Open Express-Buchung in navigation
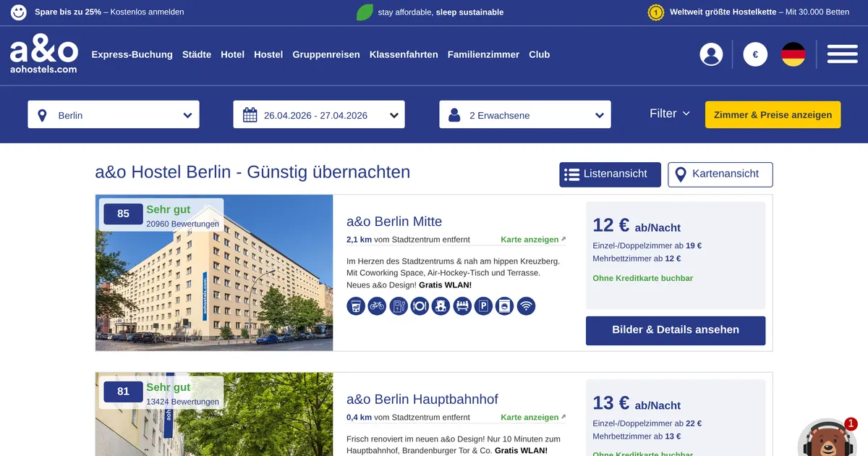The image size is (868, 456). pyautogui.click(x=132, y=54)
